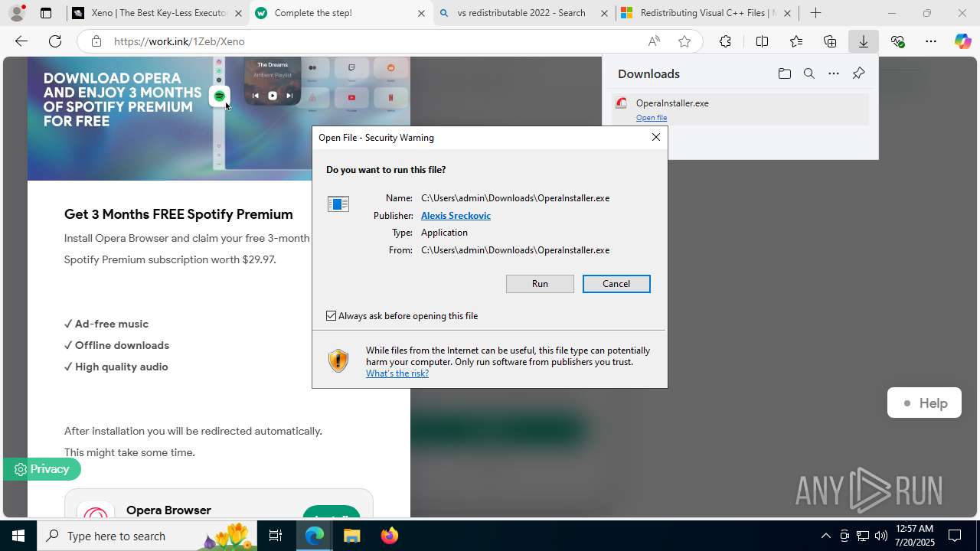Image resolution: width=980 pixels, height=551 pixels.
Task: Open File Explorer from the taskbar
Action: (x=351, y=536)
